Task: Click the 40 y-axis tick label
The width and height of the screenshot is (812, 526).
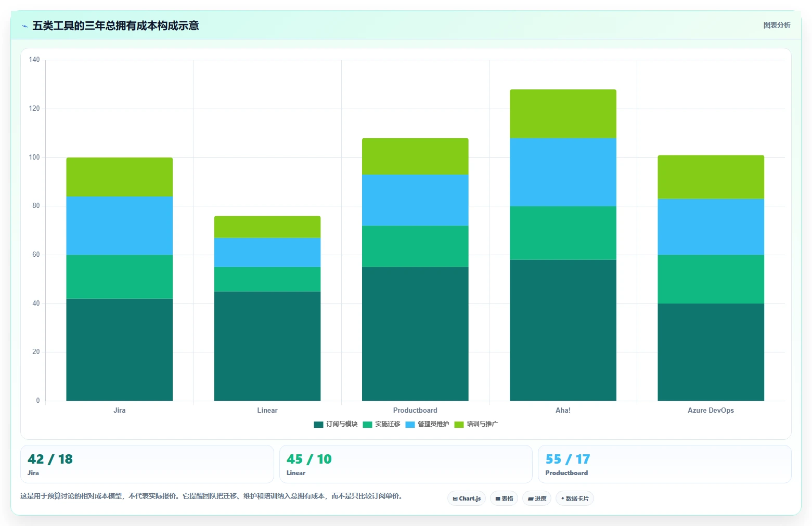Action: 36,304
